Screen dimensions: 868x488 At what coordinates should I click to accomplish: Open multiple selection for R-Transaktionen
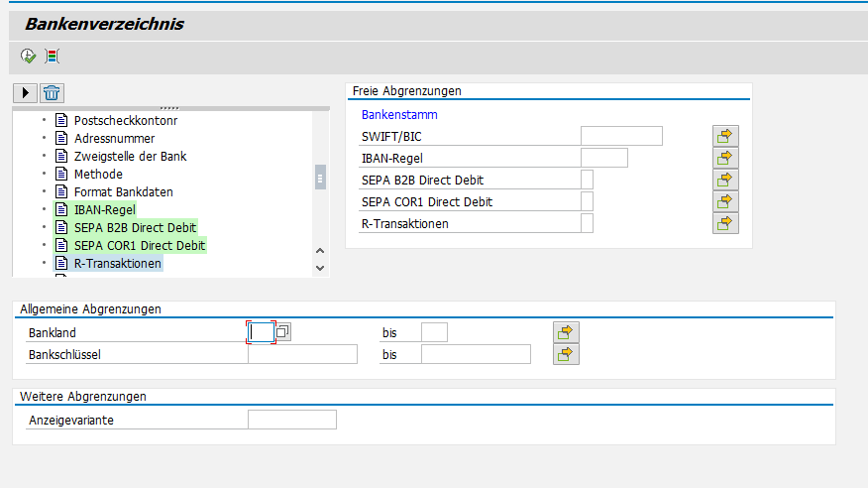(x=725, y=223)
